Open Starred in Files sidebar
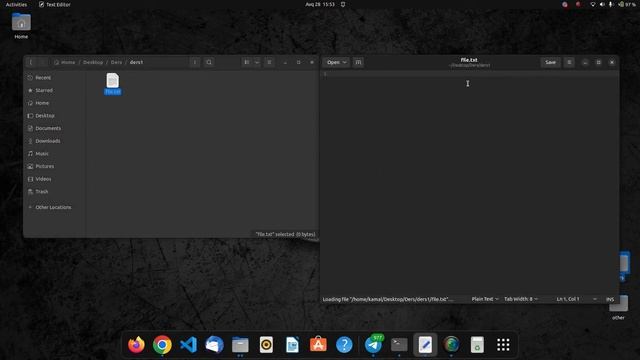The width and height of the screenshot is (640, 360). point(54,90)
